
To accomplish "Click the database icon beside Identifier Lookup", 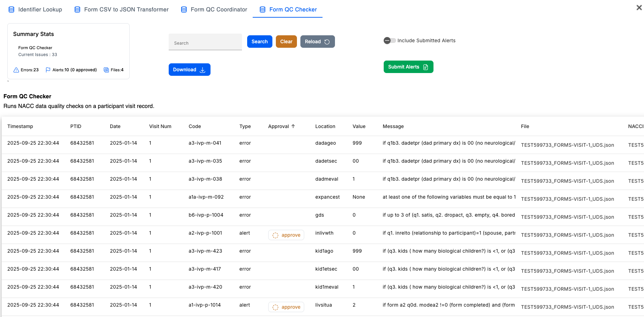I will coord(11,10).
